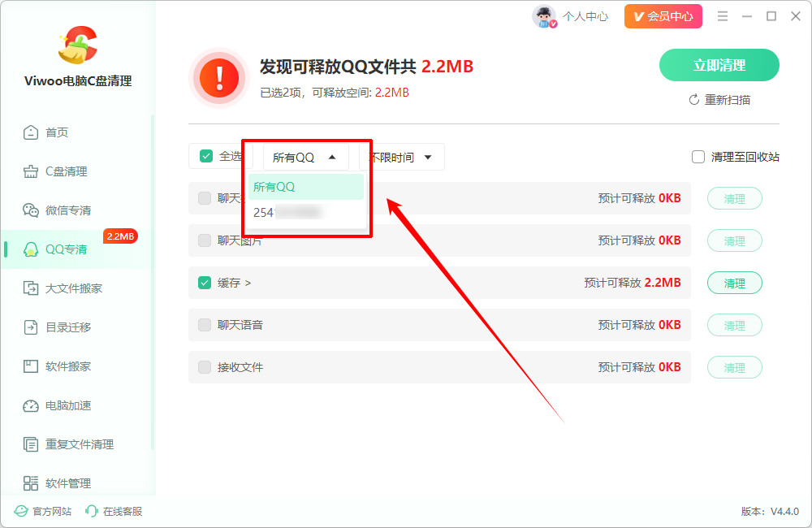The image size is (812, 528).
Task: Click 清理 button for 聊天图片 row
Action: click(734, 241)
